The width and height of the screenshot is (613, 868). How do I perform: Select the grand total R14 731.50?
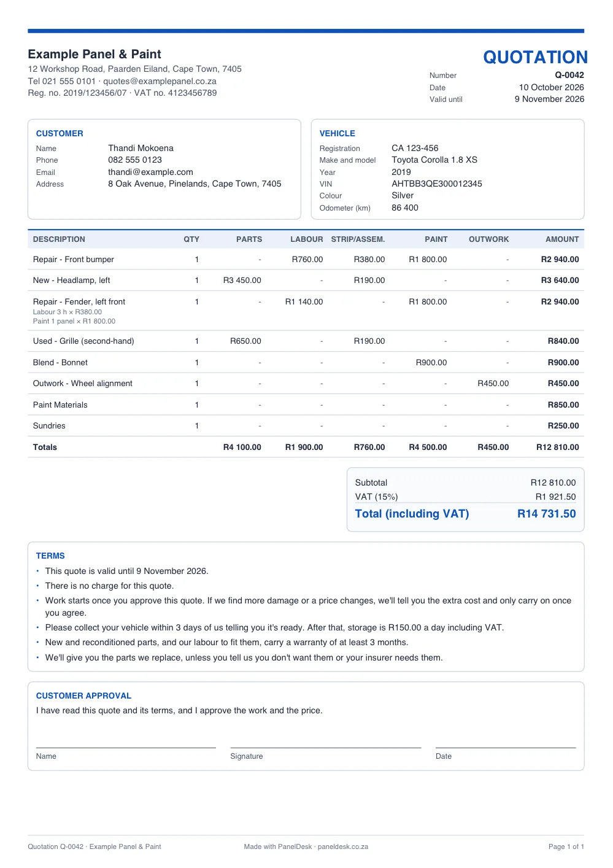point(546,514)
